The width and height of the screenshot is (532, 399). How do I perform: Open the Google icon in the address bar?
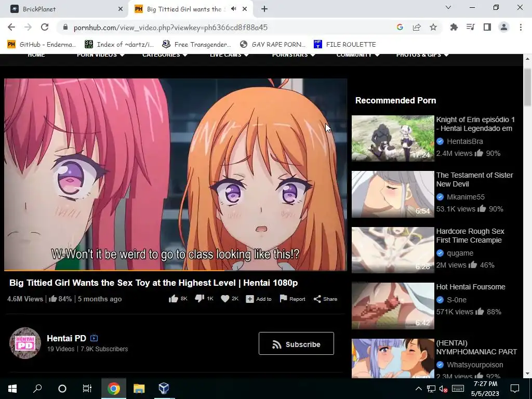click(400, 27)
